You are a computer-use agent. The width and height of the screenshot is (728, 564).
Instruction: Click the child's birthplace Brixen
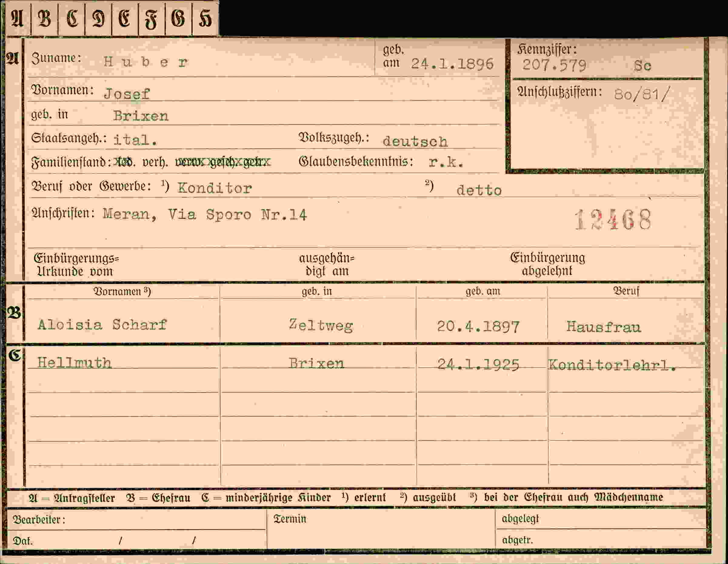point(316,363)
